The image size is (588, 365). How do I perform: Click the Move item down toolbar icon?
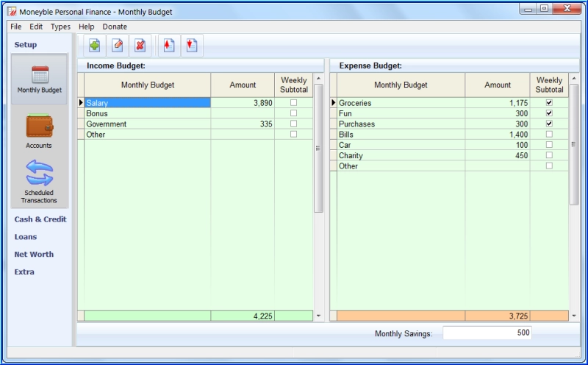(192, 46)
